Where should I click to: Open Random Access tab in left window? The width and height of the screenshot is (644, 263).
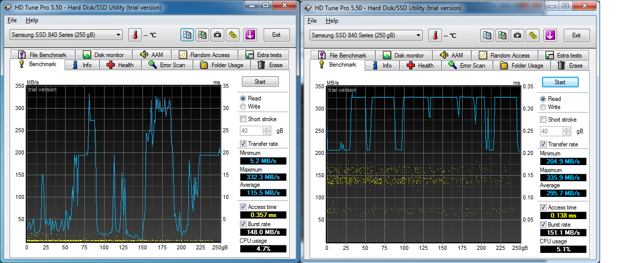pyautogui.click(x=205, y=55)
